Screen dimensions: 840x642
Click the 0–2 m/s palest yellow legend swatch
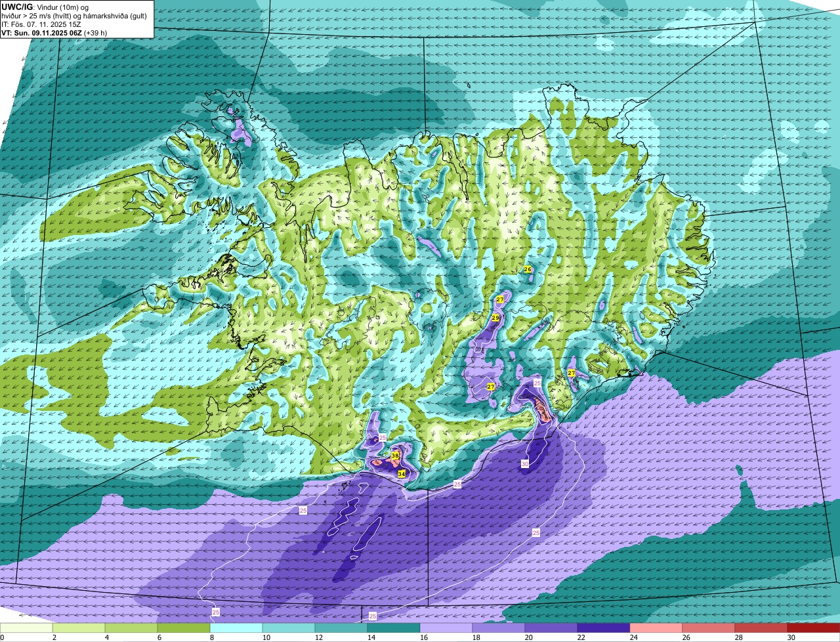coord(26,628)
